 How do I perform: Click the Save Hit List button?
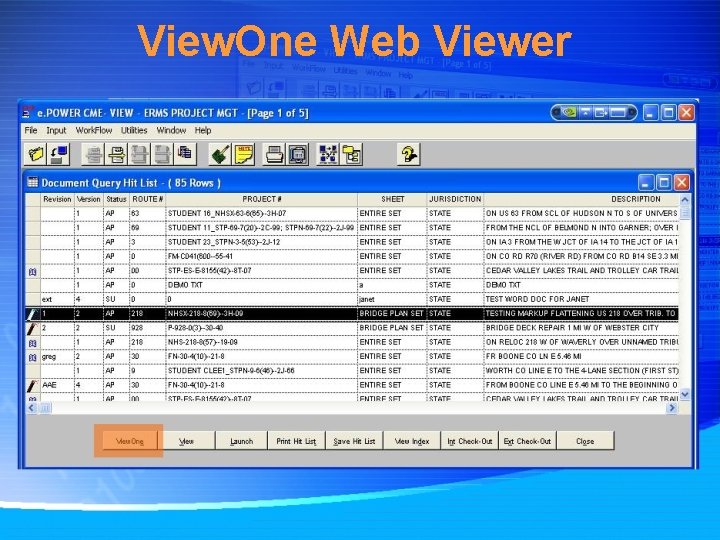pyautogui.click(x=354, y=441)
